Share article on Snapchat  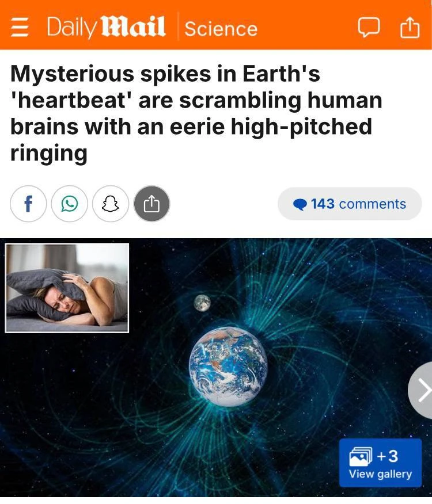(111, 204)
